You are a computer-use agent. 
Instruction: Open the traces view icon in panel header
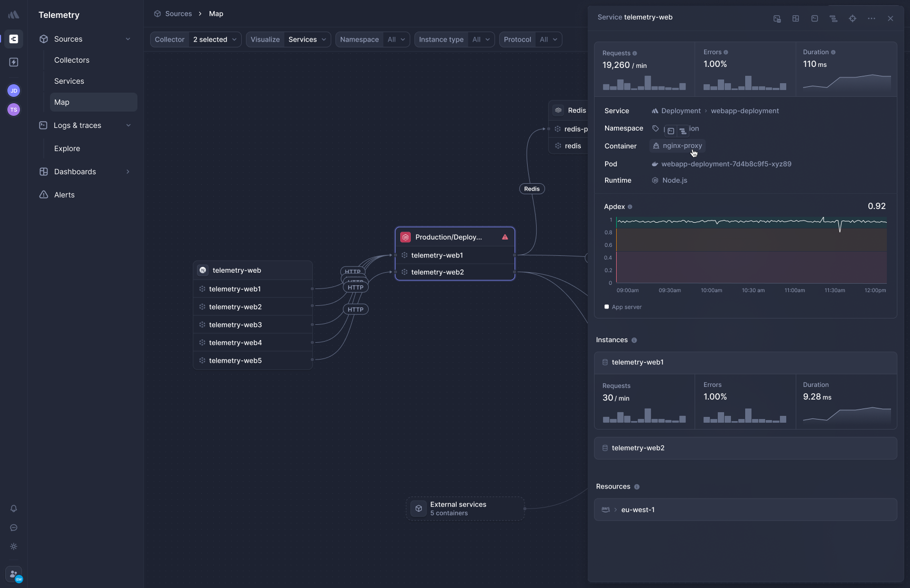(834, 18)
